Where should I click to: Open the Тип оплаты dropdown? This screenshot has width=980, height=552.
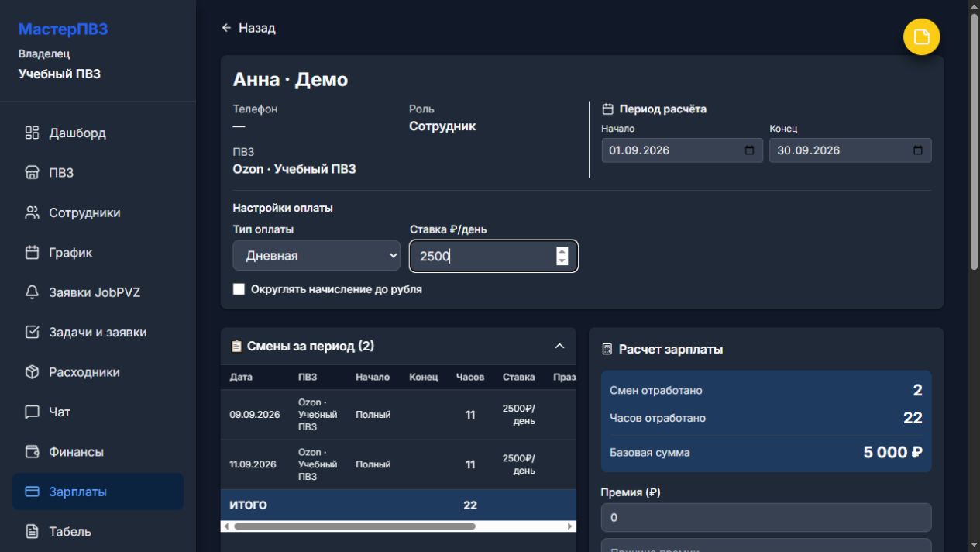coord(317,256)
